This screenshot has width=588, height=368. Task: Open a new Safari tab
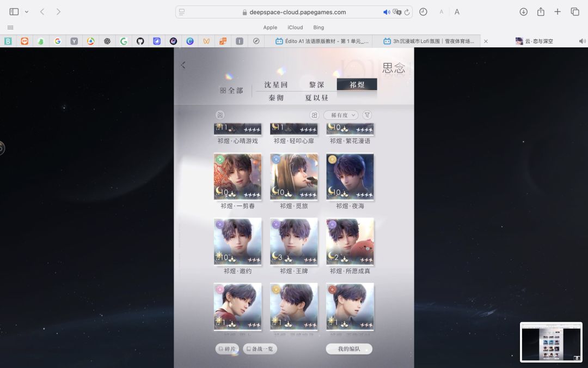tap(558, 11)
